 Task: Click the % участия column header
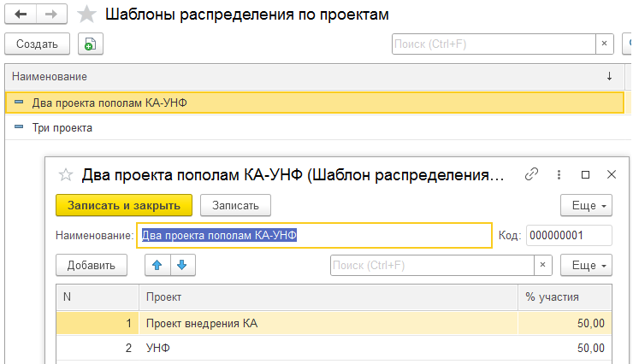[565, 297]
